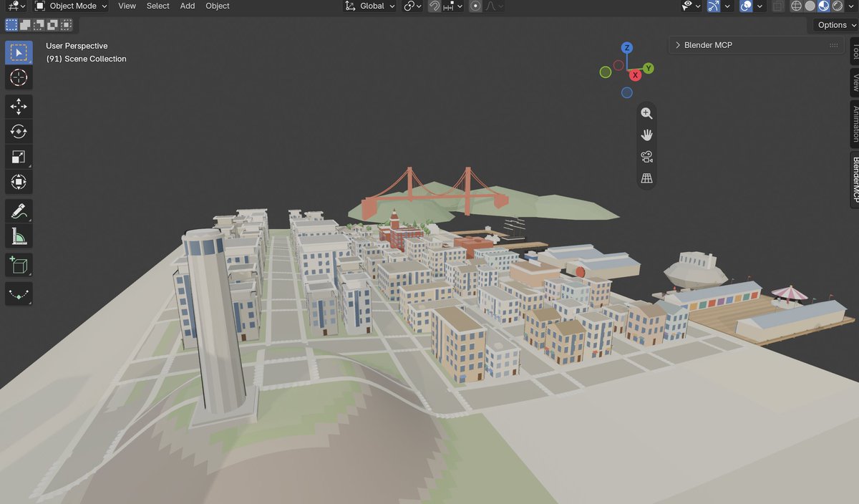Click the dotted-curve tool below Add Cube
The image size is (859, 504).
[19, 294]
